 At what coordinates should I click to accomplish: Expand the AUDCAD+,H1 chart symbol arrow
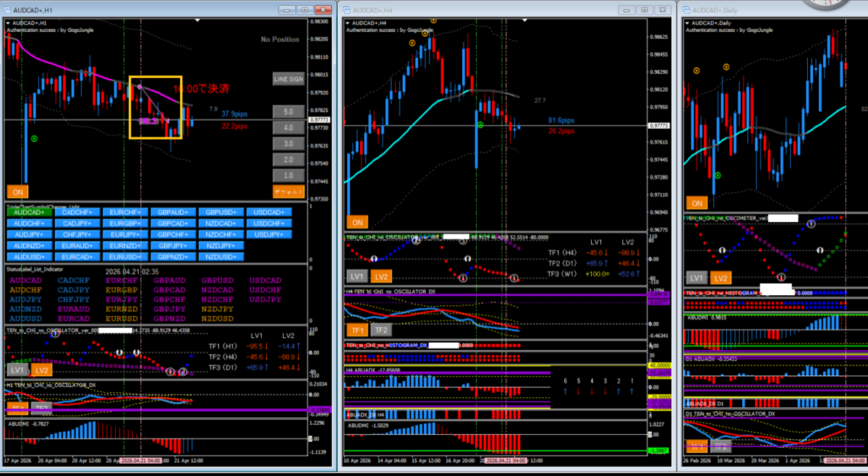click(x=8, y=23)
